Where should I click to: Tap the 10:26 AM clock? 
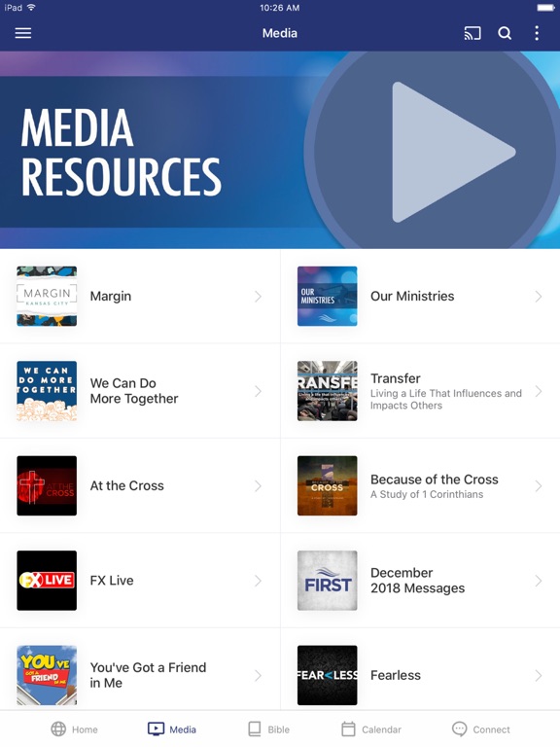(x=280, y=8)
